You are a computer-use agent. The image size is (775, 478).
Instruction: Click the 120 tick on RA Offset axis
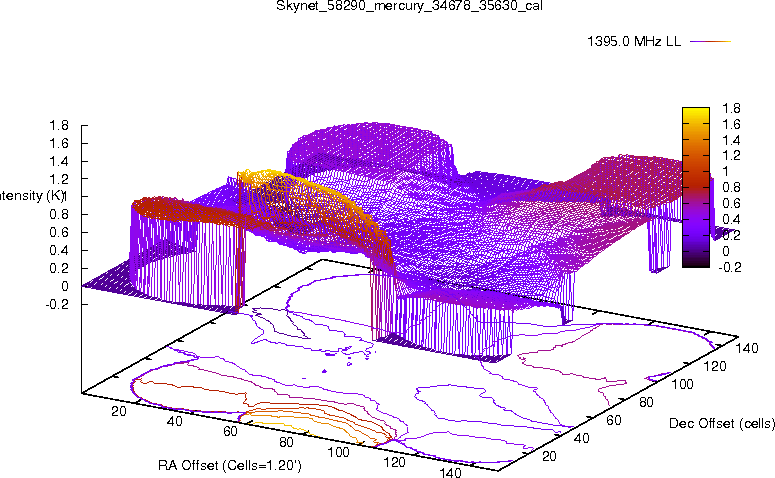tap(394, 462)
